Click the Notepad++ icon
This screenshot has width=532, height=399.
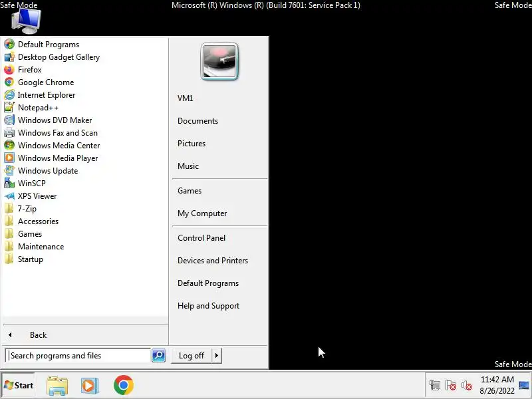(x=9, y=108)
